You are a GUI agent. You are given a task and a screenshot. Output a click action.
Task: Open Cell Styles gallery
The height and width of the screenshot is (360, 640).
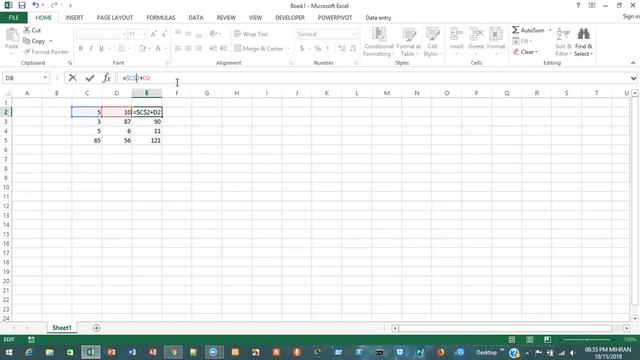[x=432, y=42]
